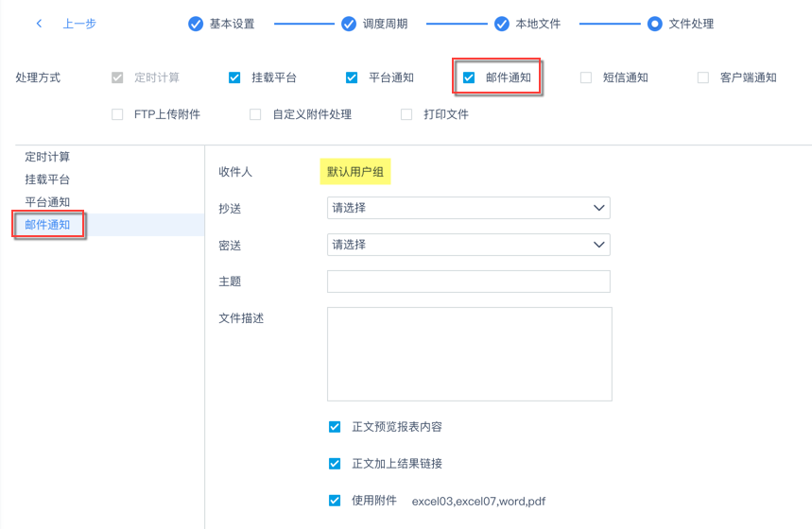Enable the 客户端通知 checkbox
This screenshot has width=812, height=529.
(703, 77)
